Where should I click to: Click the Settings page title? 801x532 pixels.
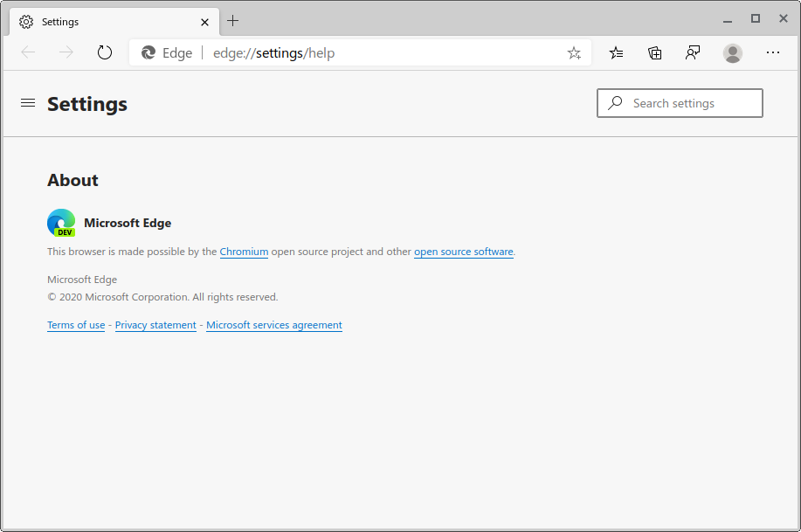click(x=87, y=104)
